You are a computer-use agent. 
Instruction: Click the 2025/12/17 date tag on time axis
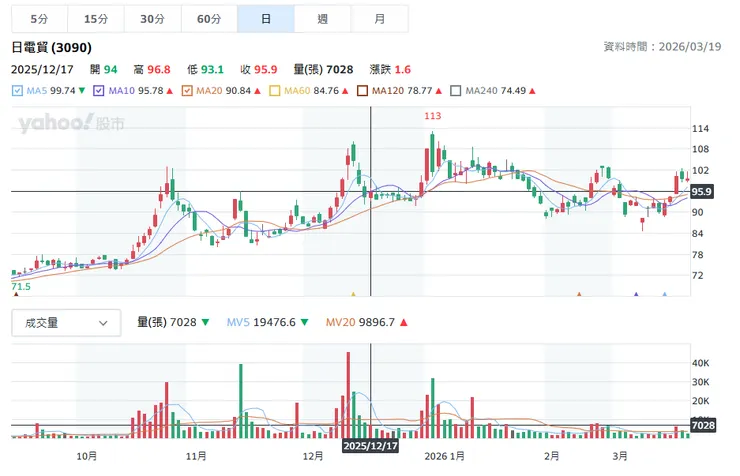(370, 446)
